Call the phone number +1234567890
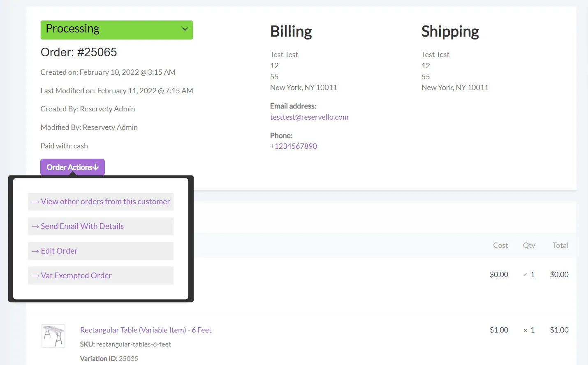Screen dimensions: 588x365 click(x=293, y=146)
